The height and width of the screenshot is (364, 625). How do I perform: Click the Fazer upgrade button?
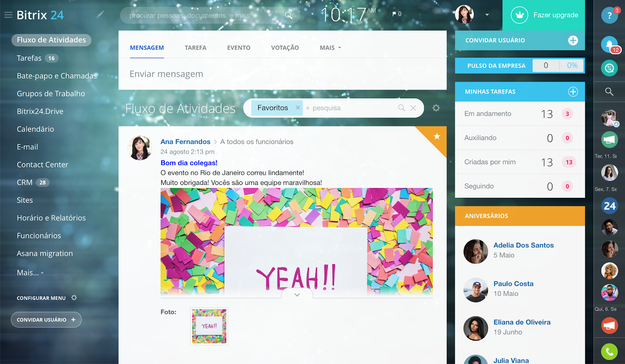point(544,15)
